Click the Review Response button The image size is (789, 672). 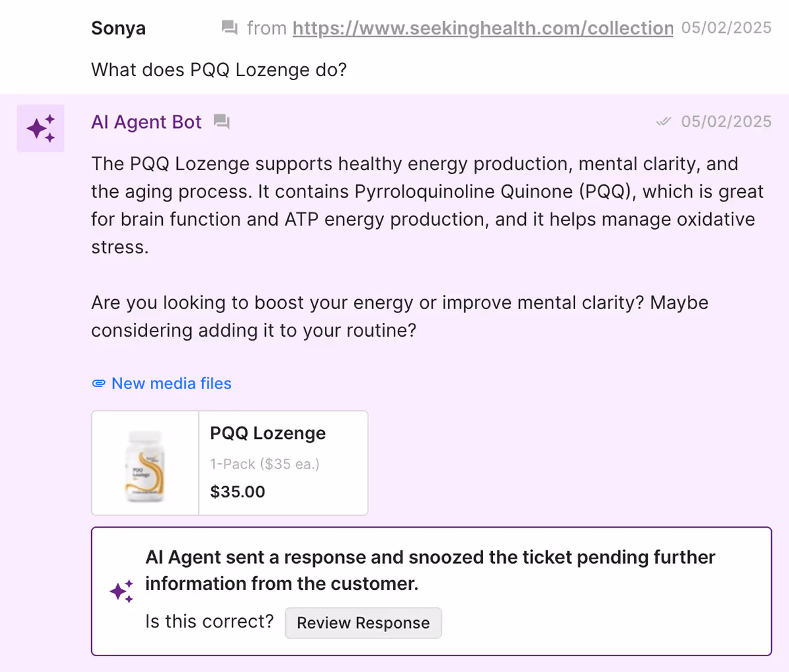(363, 622)
